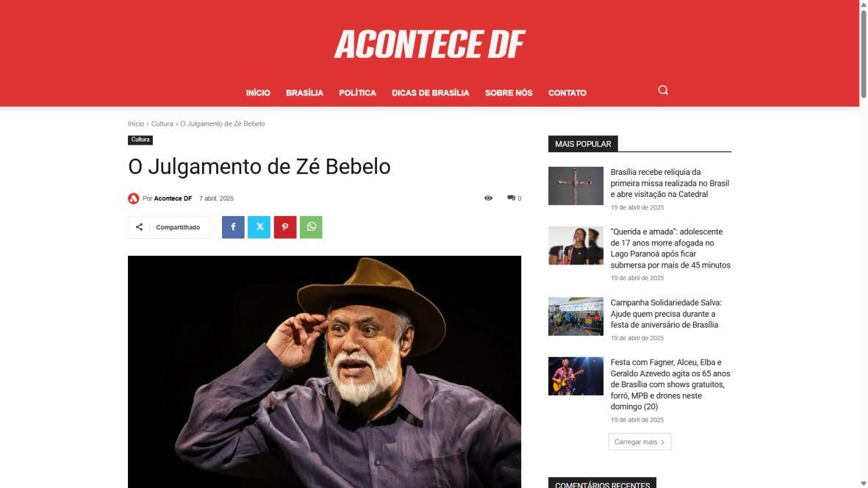Open the Política menu item
This screenshot has width=868, height=488.
pos(358,93)
